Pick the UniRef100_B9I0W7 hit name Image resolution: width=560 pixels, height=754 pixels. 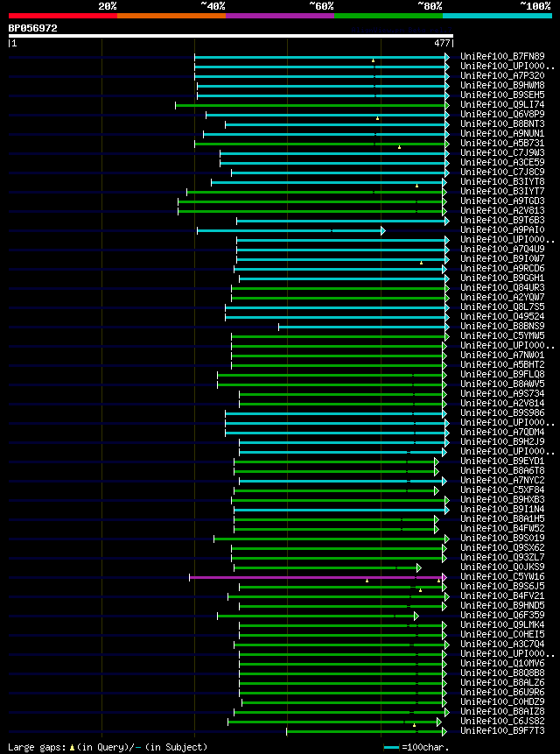coord(502,258)
